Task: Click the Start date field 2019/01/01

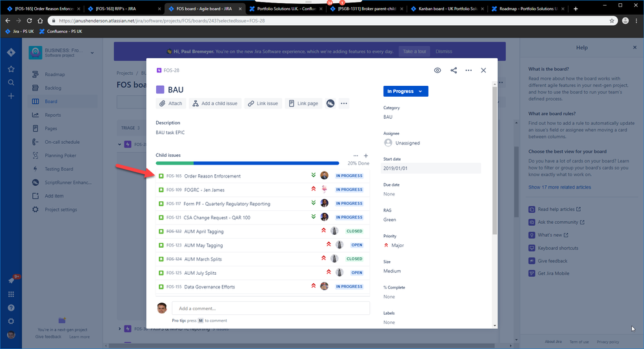Action: click(431, 168)
